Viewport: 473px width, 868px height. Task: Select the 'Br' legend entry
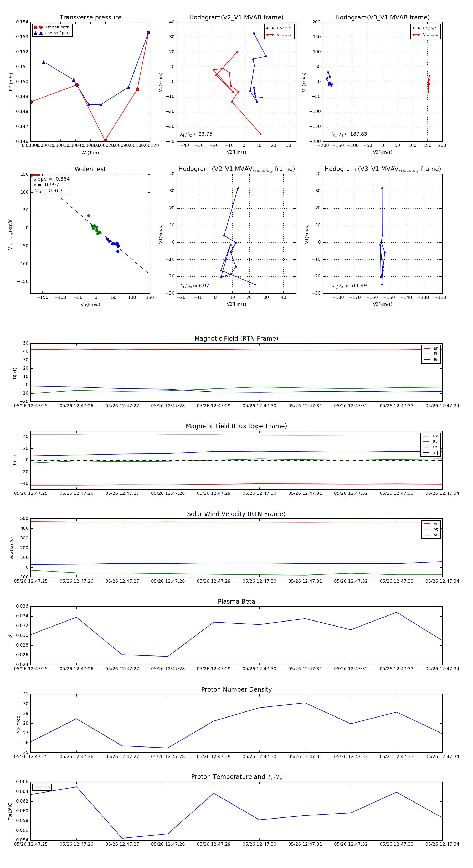pyautogui.click(x=431, y=349)
